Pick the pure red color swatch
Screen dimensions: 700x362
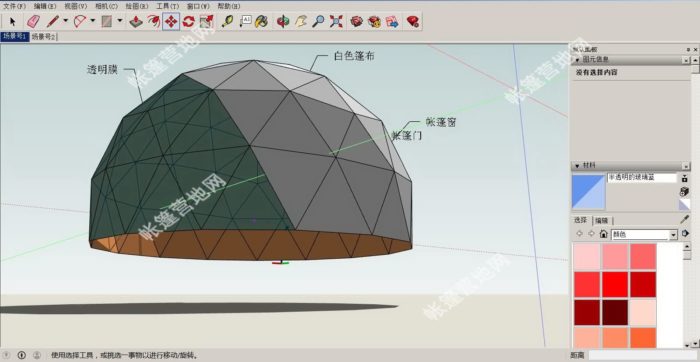click(x=615, y=284)
